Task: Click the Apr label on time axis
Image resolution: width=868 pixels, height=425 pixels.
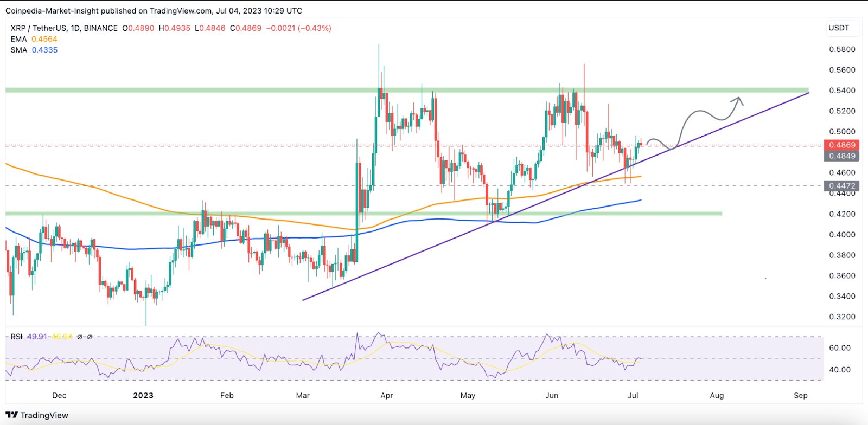Action: 387,396
